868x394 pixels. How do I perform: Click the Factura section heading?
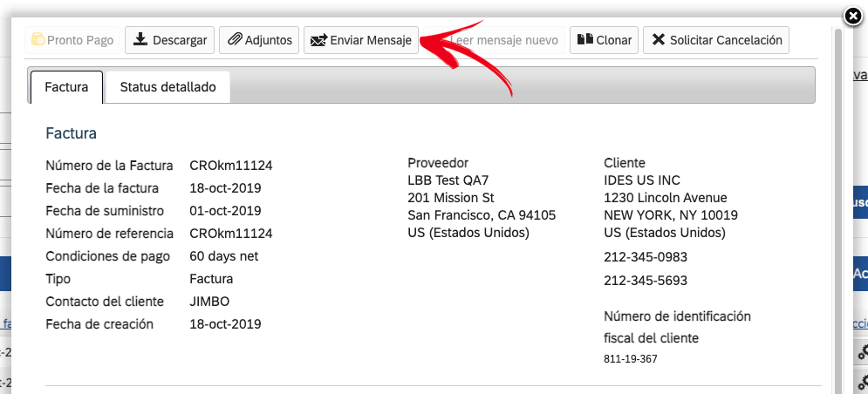tap(72, 133)
